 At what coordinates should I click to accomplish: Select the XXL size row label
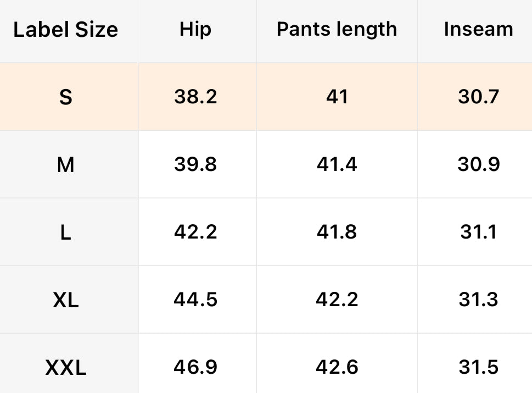coord(66,367)
